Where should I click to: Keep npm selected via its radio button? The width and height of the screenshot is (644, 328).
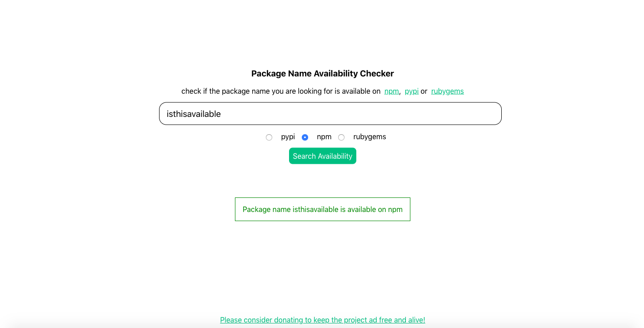305,137
